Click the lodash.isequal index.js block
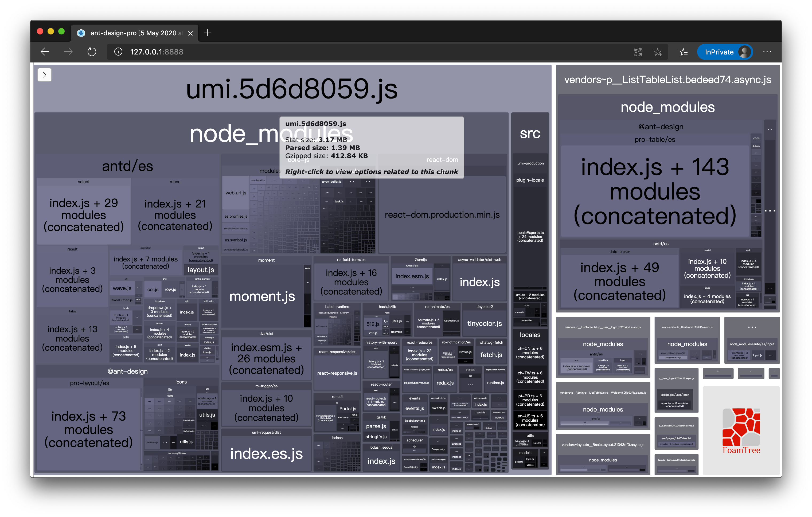 click(381, 461)
